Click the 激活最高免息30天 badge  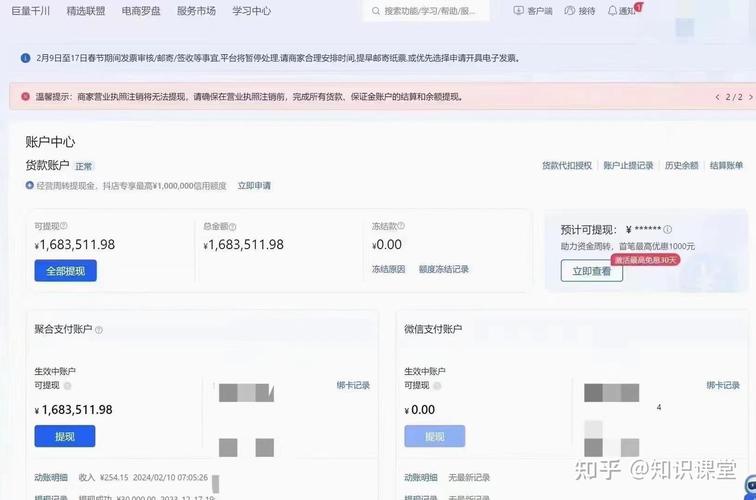click(x=646, y=260)
